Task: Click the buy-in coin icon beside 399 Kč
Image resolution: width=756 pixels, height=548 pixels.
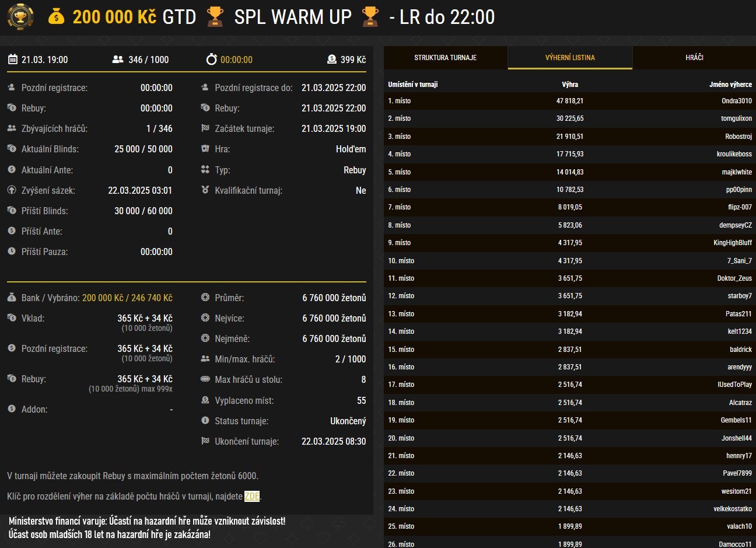Action: pos(332,60)
